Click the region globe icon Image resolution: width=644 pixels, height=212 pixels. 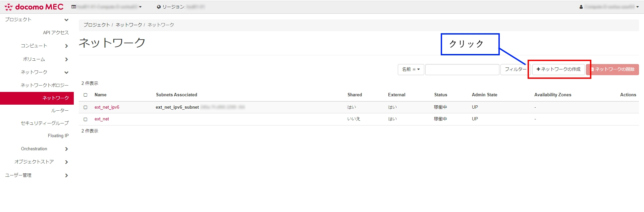pyautogui.click(x=159, y=7)
